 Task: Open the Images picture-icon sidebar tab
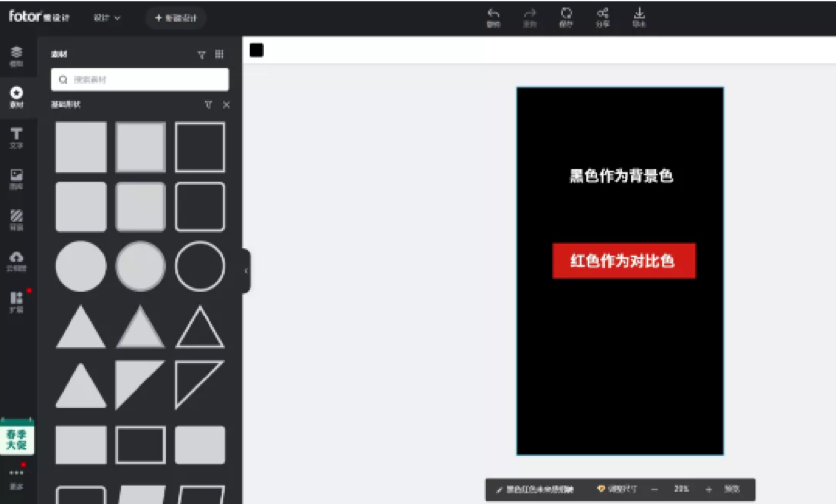(x=17, y=179)
